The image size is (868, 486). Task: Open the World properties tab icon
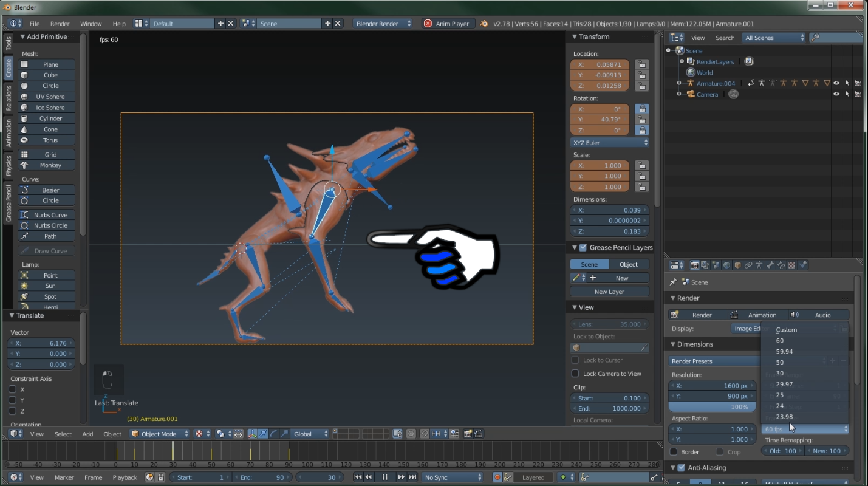[x=726, y=265]
